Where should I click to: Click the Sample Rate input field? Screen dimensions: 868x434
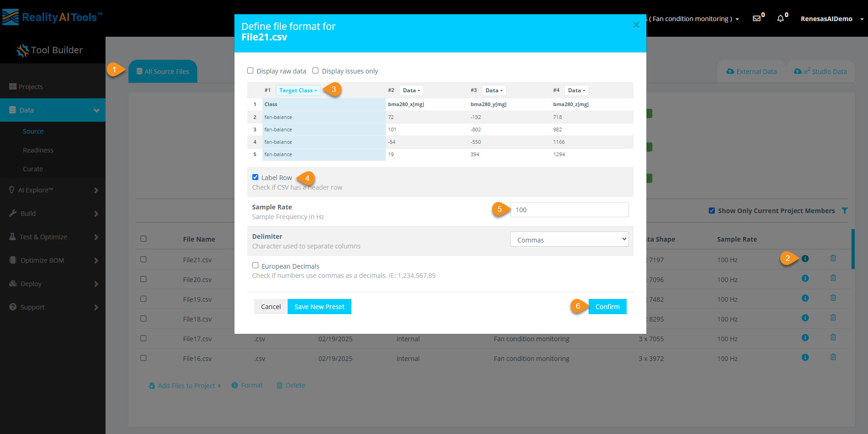[569, 210]
